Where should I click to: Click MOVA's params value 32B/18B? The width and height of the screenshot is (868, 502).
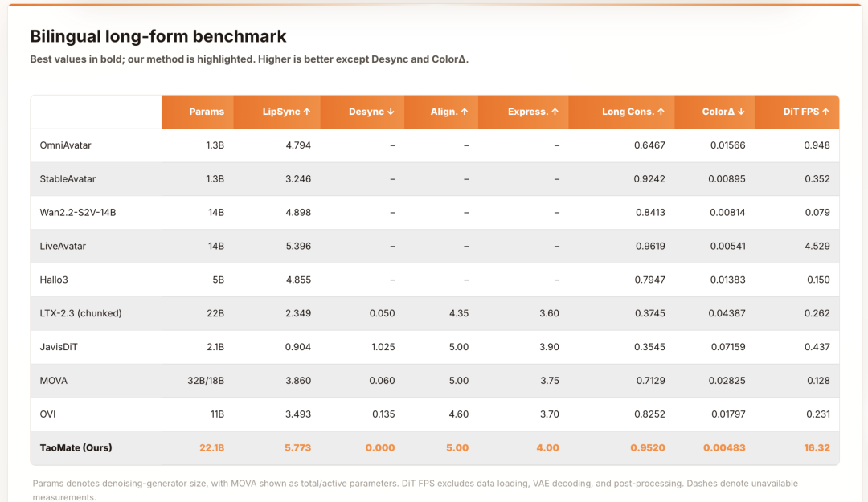coord(206,381)
